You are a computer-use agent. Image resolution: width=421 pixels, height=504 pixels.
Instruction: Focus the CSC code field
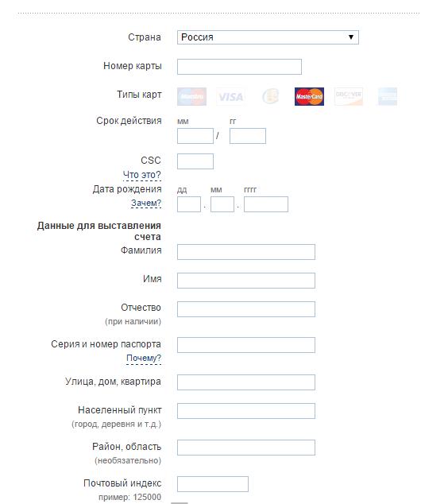pos(195,161)
